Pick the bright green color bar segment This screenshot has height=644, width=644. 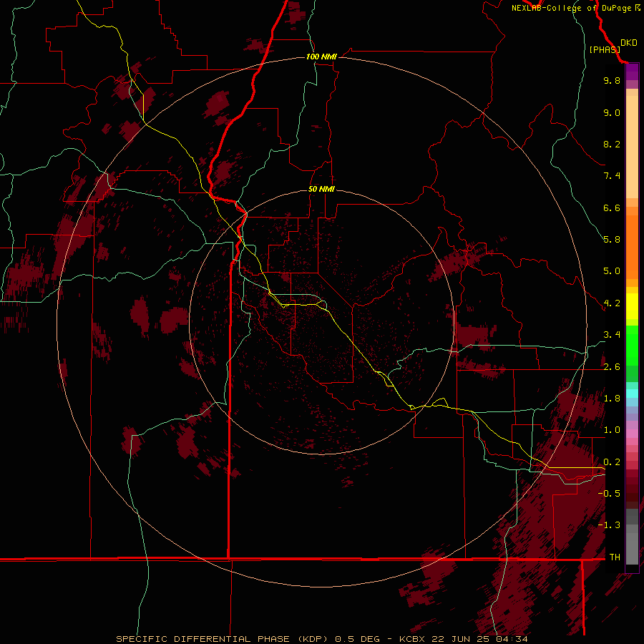point(632,345)
